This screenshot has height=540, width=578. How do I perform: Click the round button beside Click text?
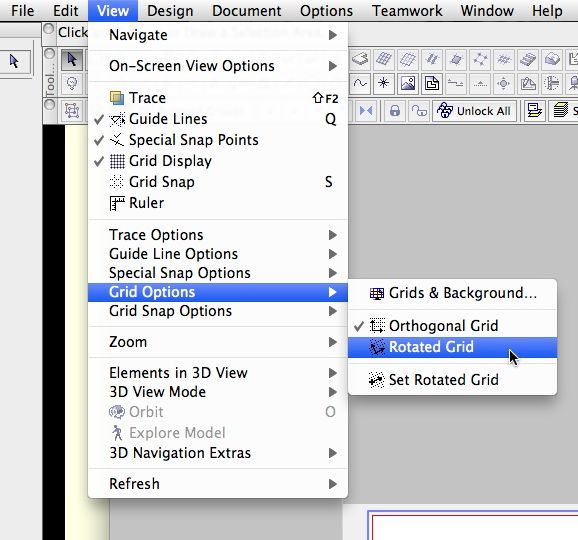48,29
